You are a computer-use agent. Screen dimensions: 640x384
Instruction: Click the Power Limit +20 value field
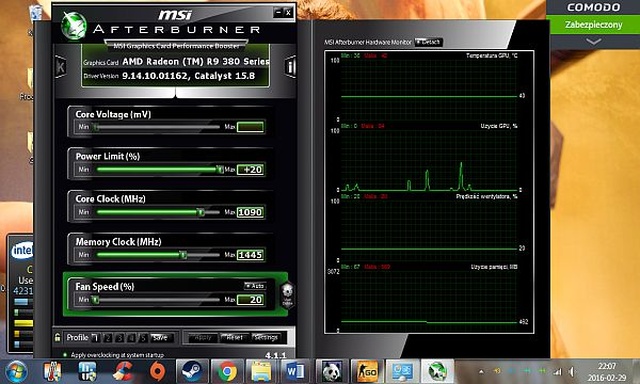251,169
